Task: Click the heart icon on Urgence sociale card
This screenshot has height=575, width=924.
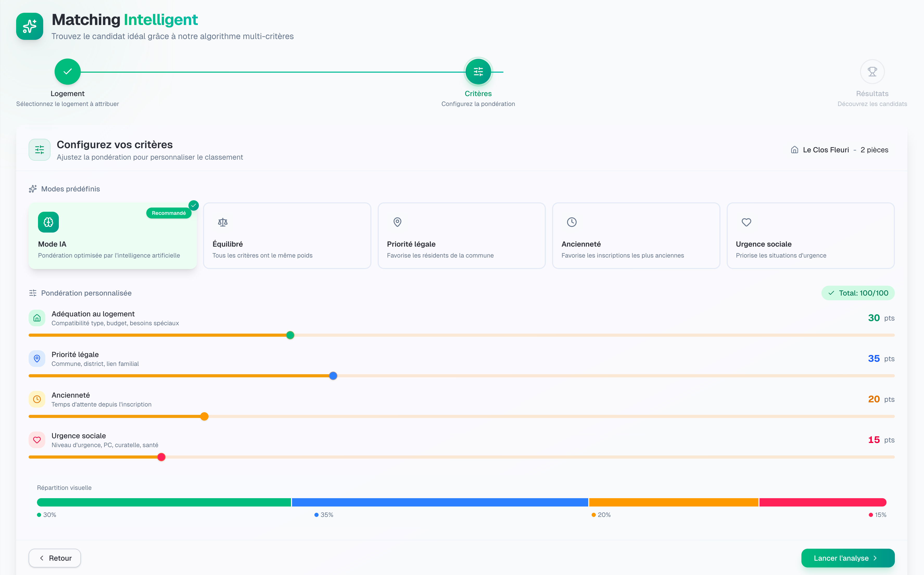Action: pyautogui.click(x=746, y=222)
